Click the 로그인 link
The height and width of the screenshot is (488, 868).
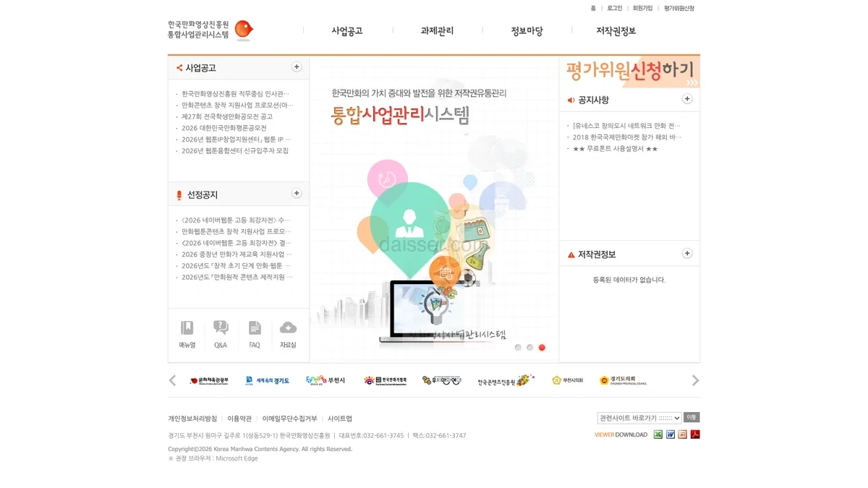615,9
